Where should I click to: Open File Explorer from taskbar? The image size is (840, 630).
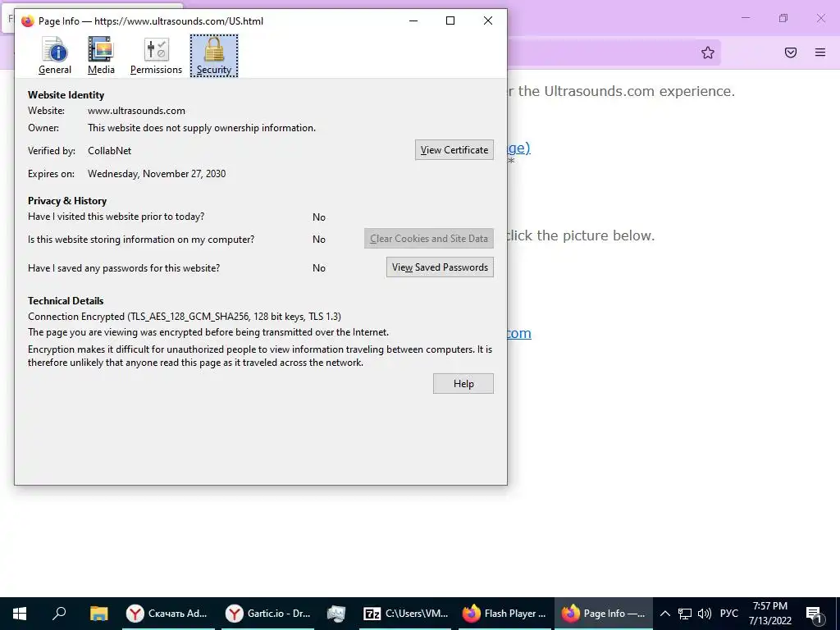click(x=99, y=614)
